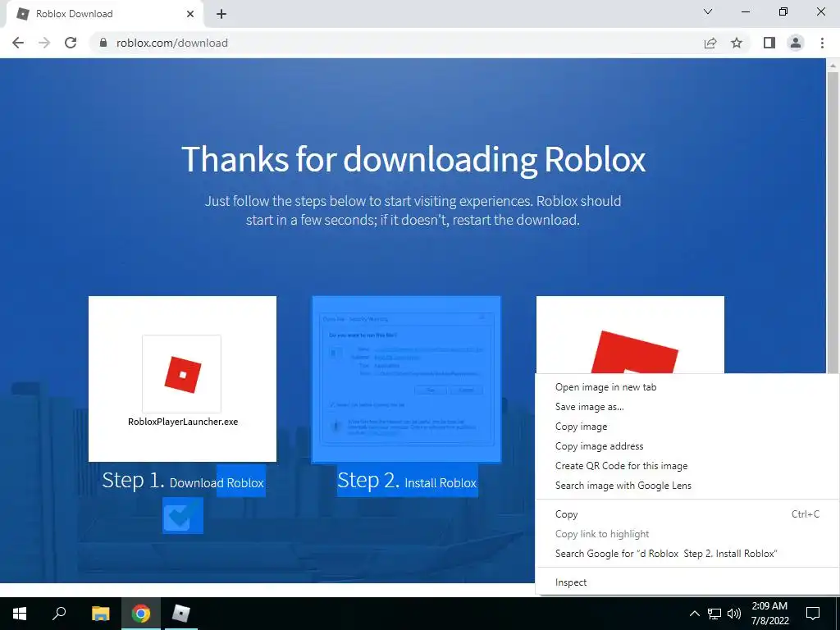Select Search image with Google Lens
The height and width of the screenshot is (630, 840).
687,486
